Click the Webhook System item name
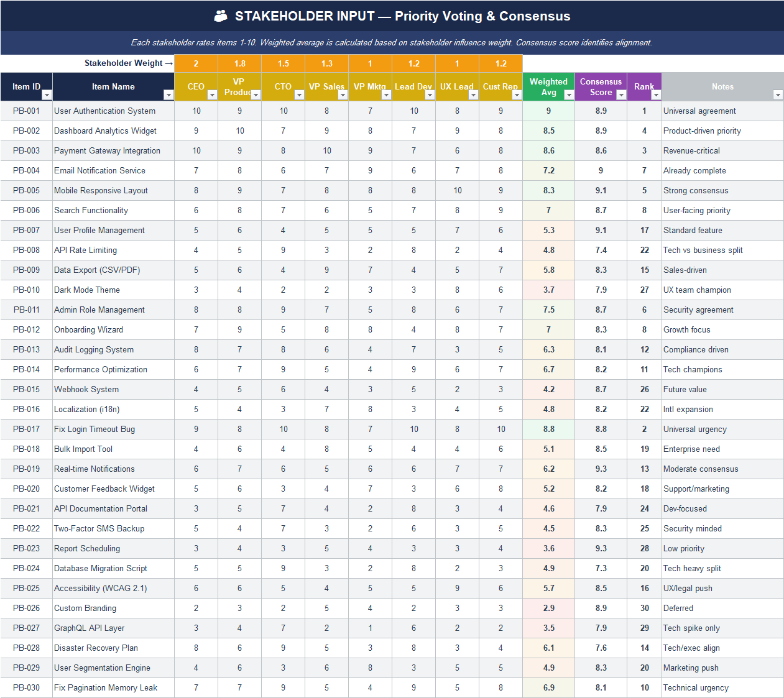Viewport: 784px width, 698px height. (113, 389)
